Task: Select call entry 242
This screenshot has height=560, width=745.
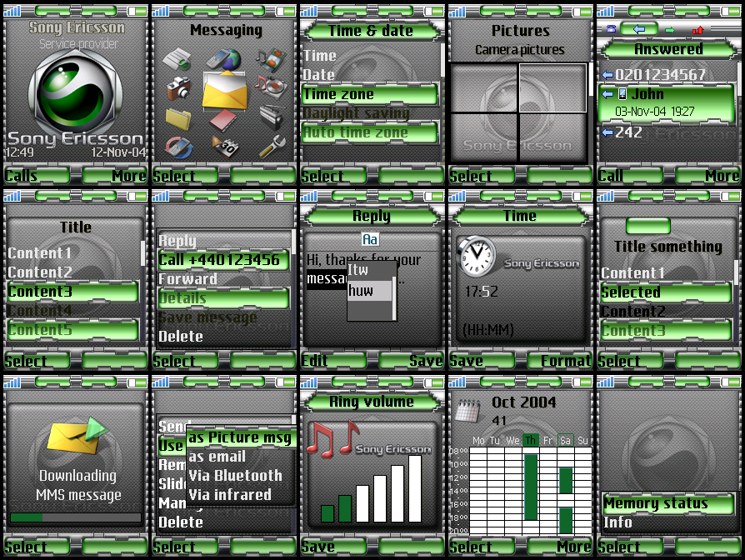Action: point(667,132)
